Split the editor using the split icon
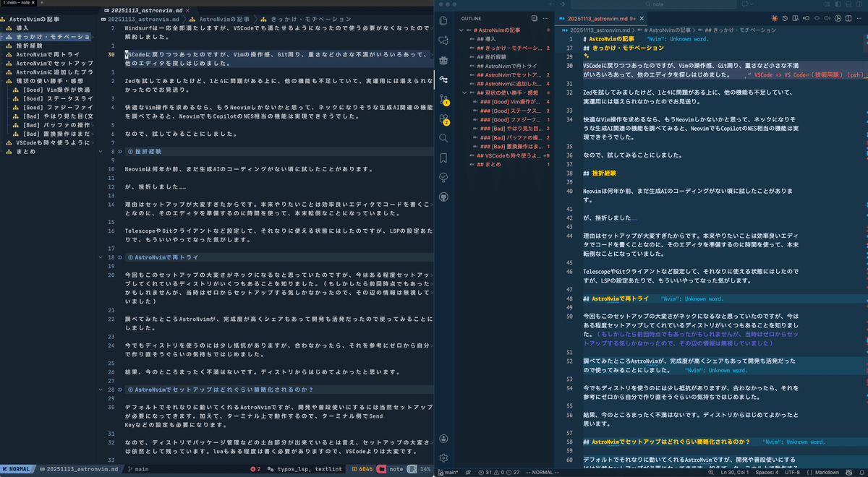The width and height of the screenshot is (868, 477). (x=848, y=19)
